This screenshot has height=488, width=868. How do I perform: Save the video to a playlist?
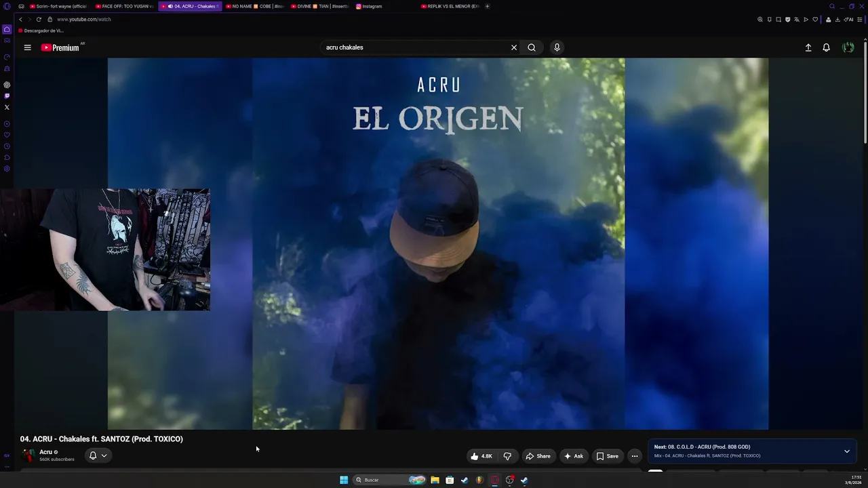(607, 456)
